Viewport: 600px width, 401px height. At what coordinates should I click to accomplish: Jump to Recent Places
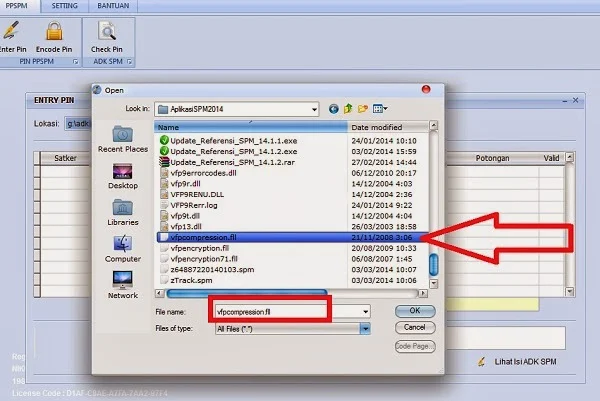coord(123,139)
